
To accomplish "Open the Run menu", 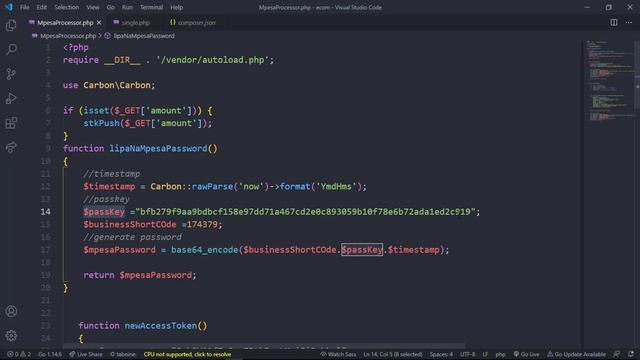I will click(127, 7).
